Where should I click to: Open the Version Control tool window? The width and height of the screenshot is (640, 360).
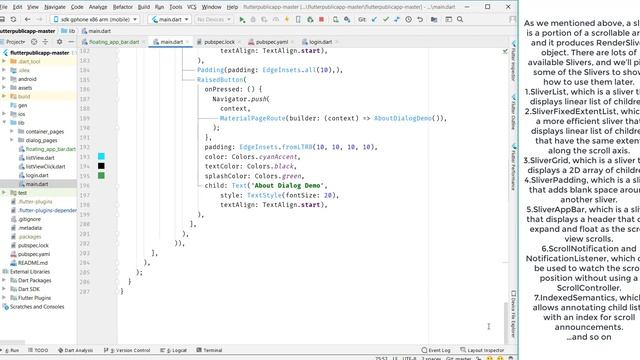[x=127, y=350]
